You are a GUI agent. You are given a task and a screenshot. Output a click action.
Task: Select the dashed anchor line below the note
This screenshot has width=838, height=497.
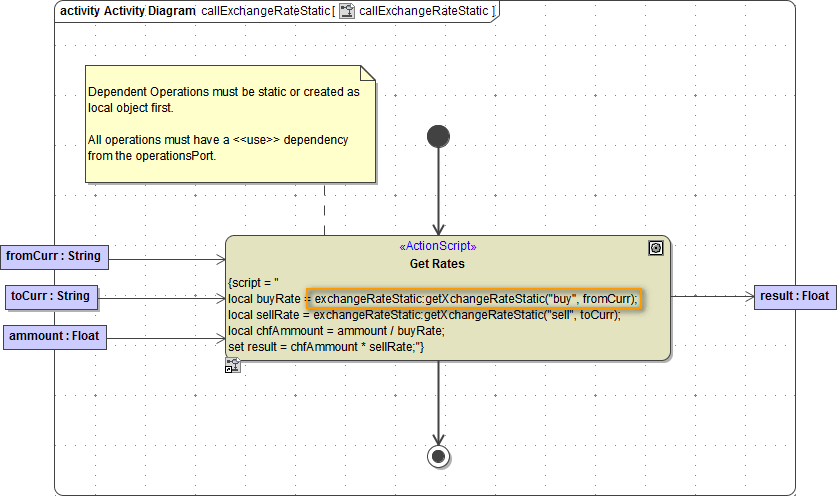pos(325,210)
